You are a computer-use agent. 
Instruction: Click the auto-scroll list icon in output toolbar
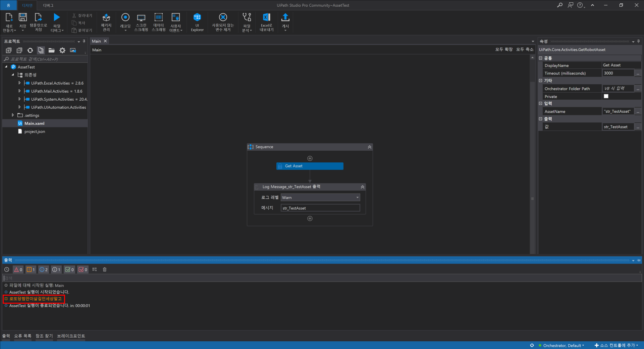coord(95,269)
